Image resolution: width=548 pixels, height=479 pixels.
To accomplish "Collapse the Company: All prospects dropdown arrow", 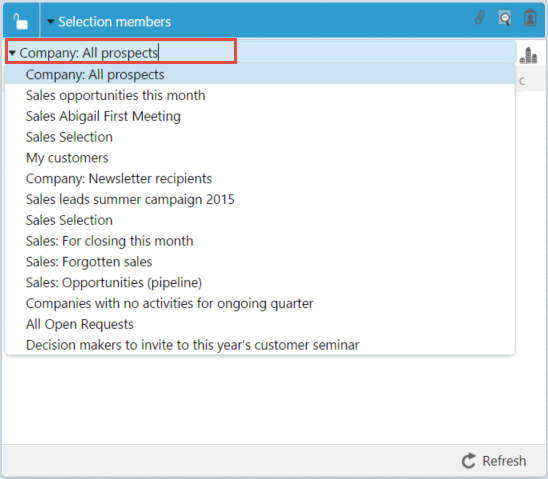I will [12, 53].
